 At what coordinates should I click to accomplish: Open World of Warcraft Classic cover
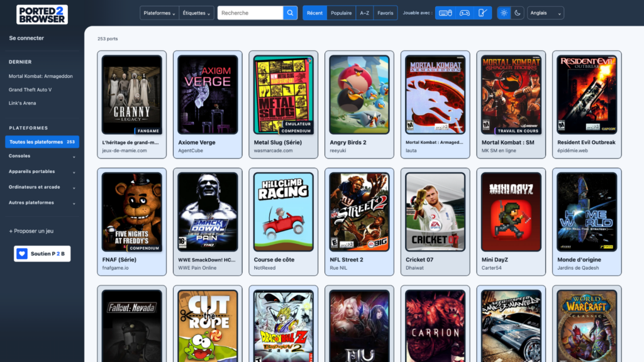point(587,326)
